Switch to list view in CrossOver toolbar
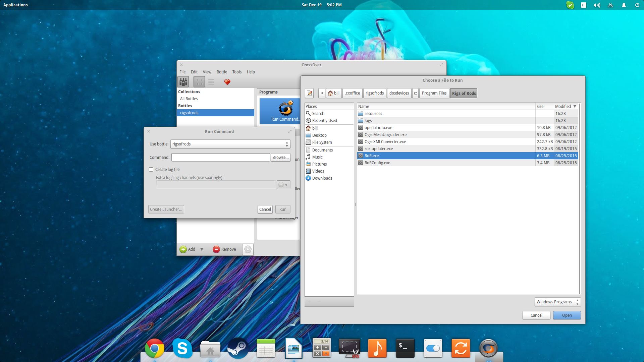 211,82
